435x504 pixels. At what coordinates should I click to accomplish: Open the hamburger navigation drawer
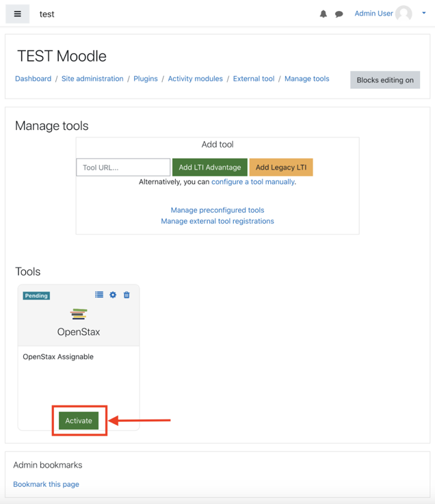pyautogui.click(x=18, y=14)
